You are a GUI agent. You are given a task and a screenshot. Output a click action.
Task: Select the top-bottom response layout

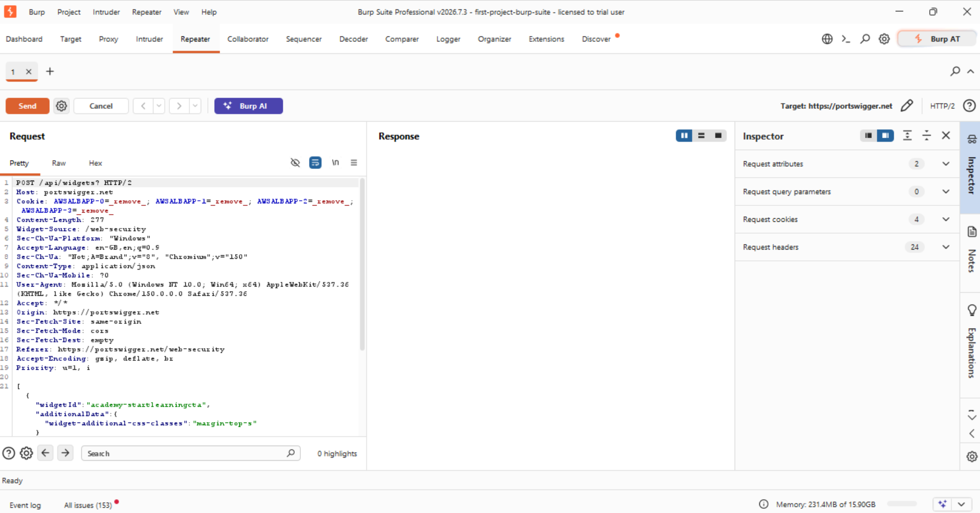(701, 136)
